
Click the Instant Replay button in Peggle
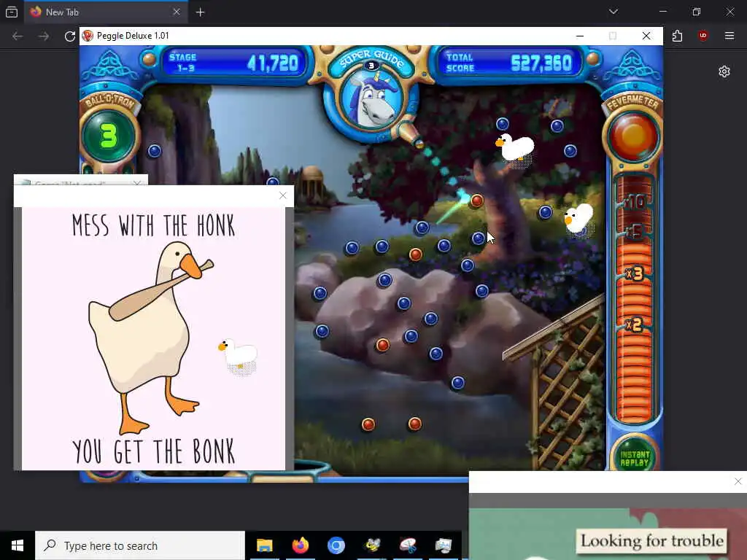(634, 457)
